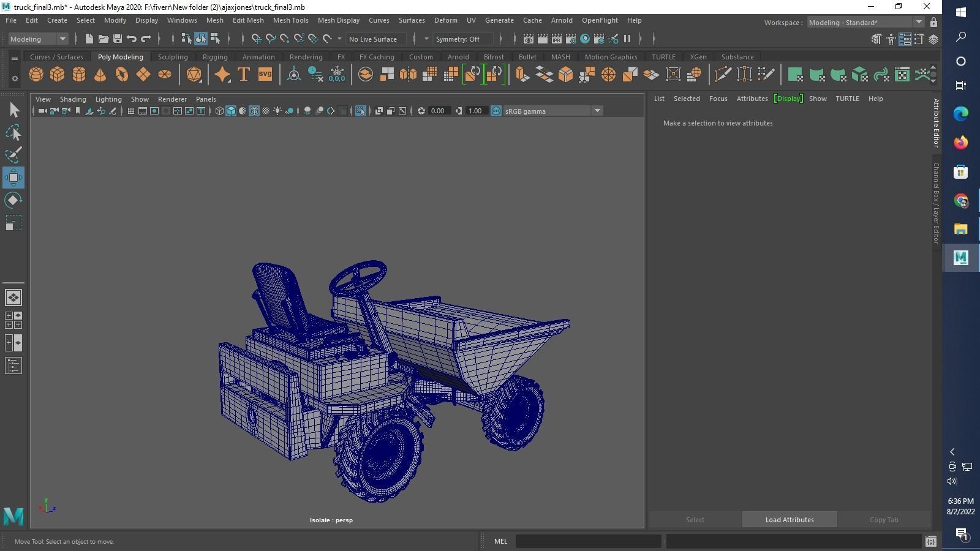The image size is (980, 551).
Task: Click the undo arrow in the status line
Action: [x=132, y=39]
